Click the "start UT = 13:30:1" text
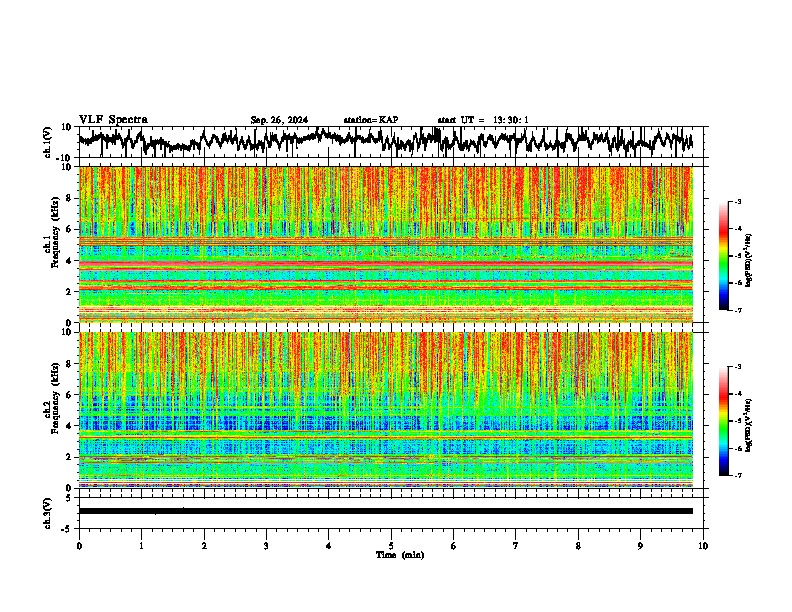The height and width of the screenshot is (612, 792). (x=483, y=120)
